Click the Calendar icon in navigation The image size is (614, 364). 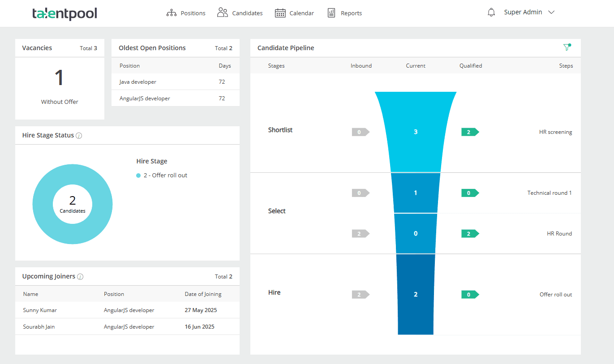pyautogui.click(x=280, y=13)
